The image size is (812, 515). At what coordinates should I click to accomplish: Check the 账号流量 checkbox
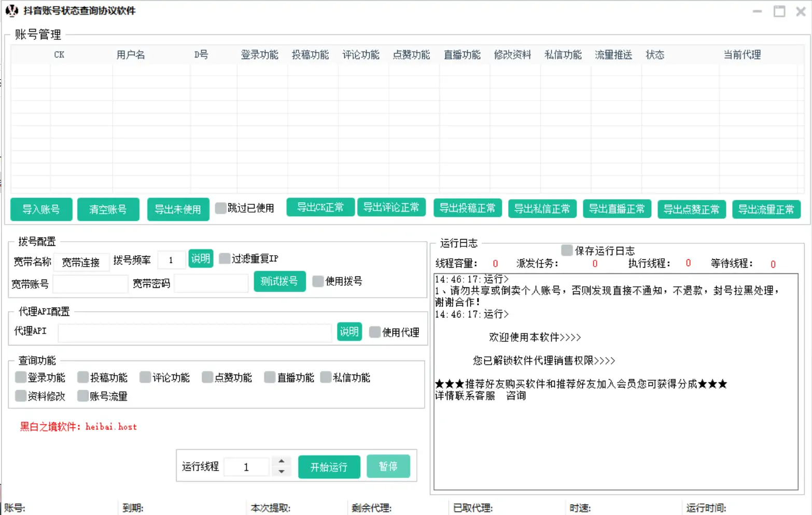pyautogui.click(x=83, y=396)
